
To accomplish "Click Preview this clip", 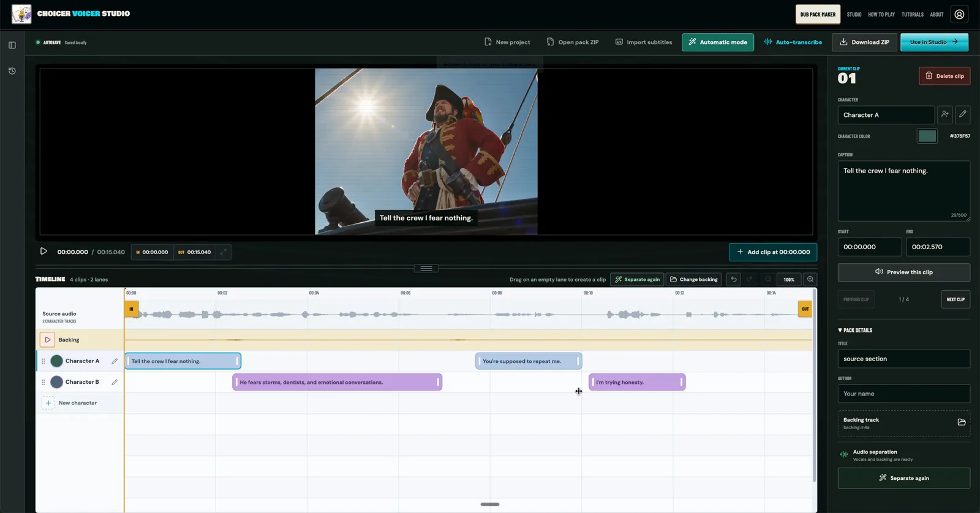I will pos(903,272).
